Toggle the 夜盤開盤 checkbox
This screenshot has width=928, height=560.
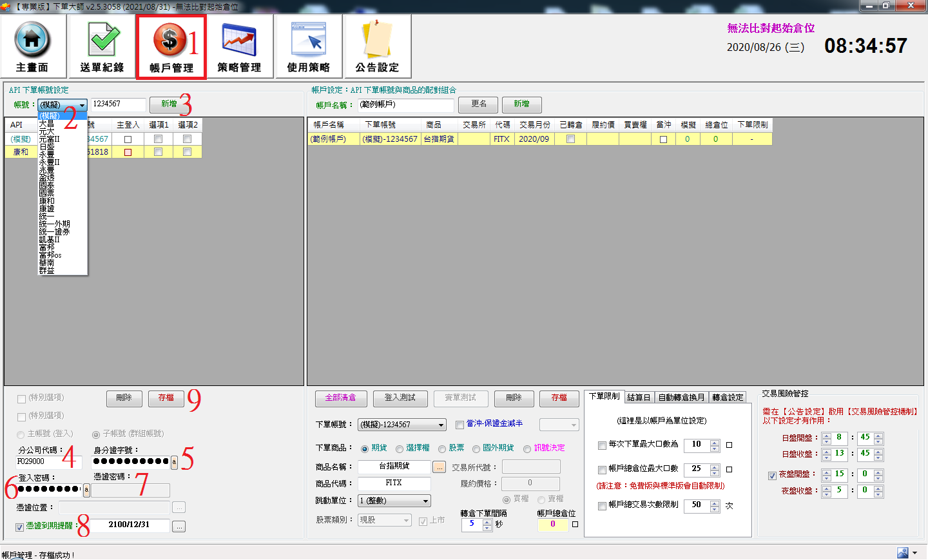772,476
